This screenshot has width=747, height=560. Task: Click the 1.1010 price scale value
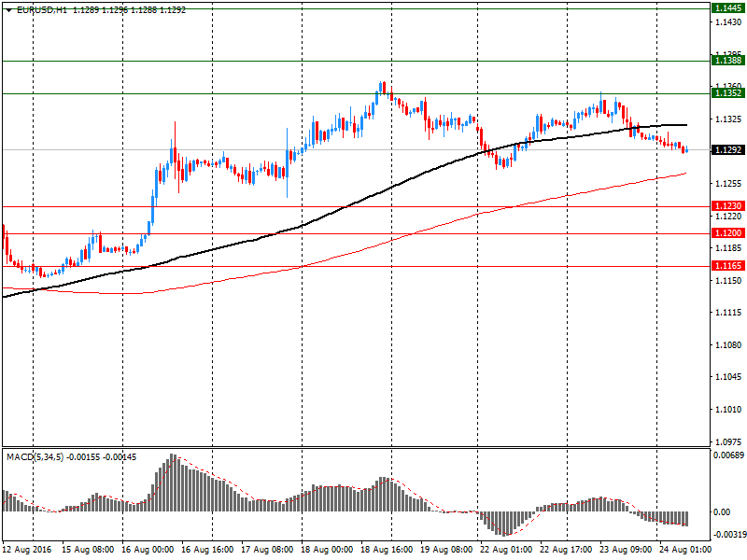728,409
